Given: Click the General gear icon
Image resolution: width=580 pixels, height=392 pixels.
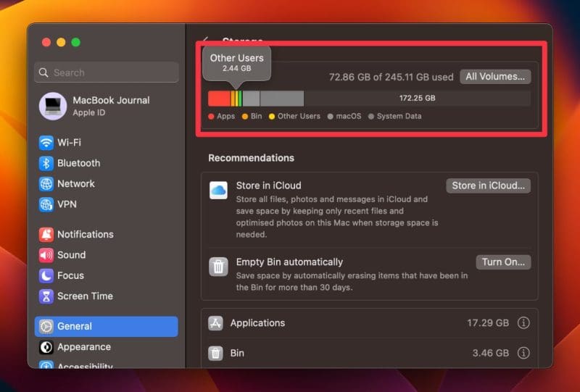Looking at the screenshot, I should pos(46,327).
